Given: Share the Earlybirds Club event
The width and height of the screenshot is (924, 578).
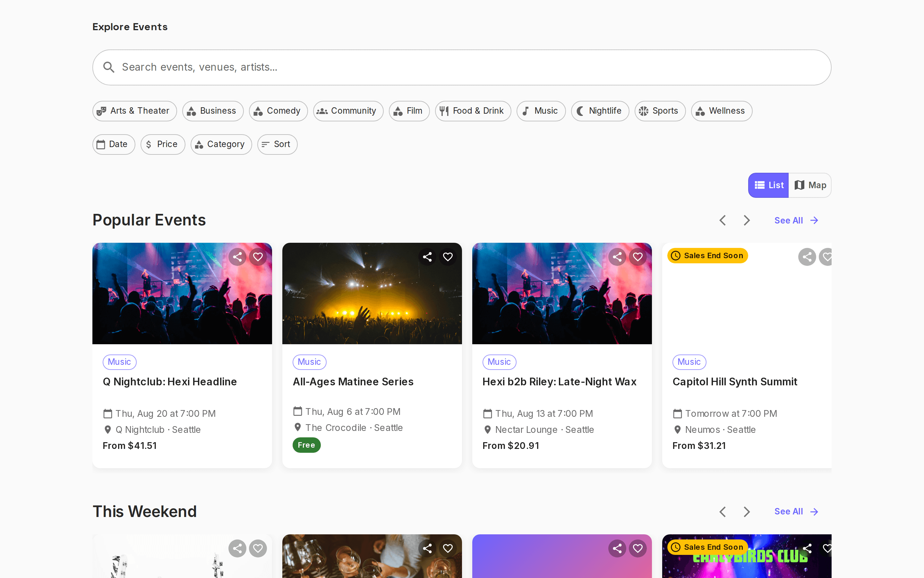Looking at the screenshot, I should point(807,548).
